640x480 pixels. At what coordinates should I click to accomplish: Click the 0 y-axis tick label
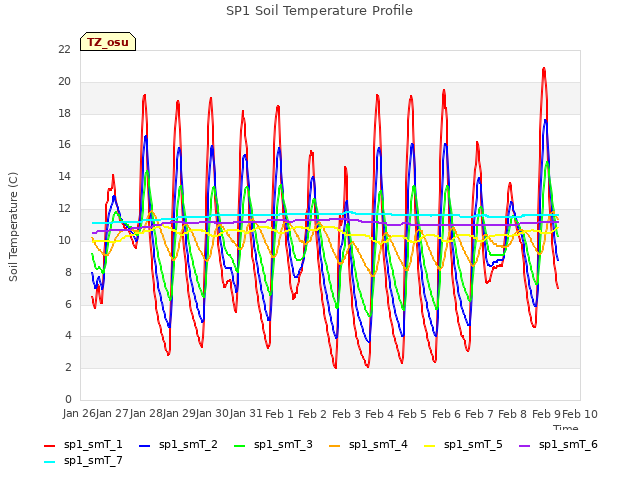pyautogui.click(x=68, y=399)
